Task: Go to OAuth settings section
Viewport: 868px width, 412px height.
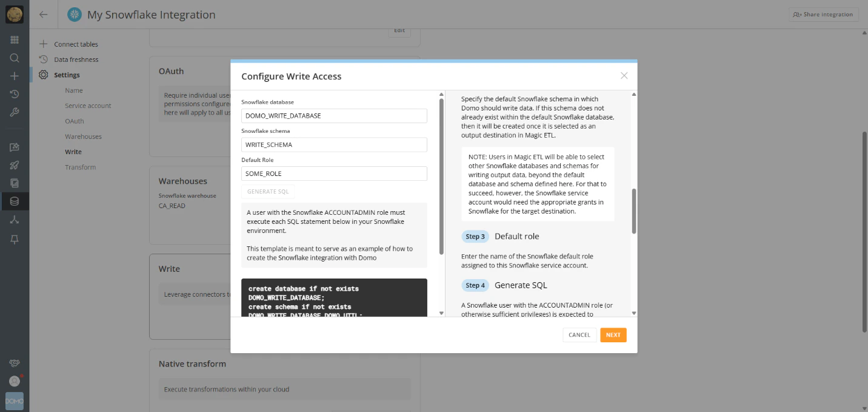Action: (75, 121)
